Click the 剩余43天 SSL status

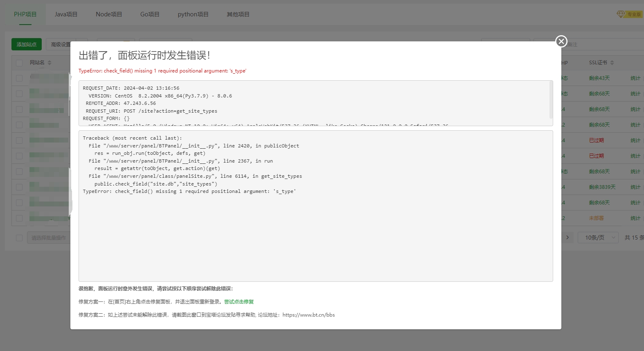pos(599,78)
